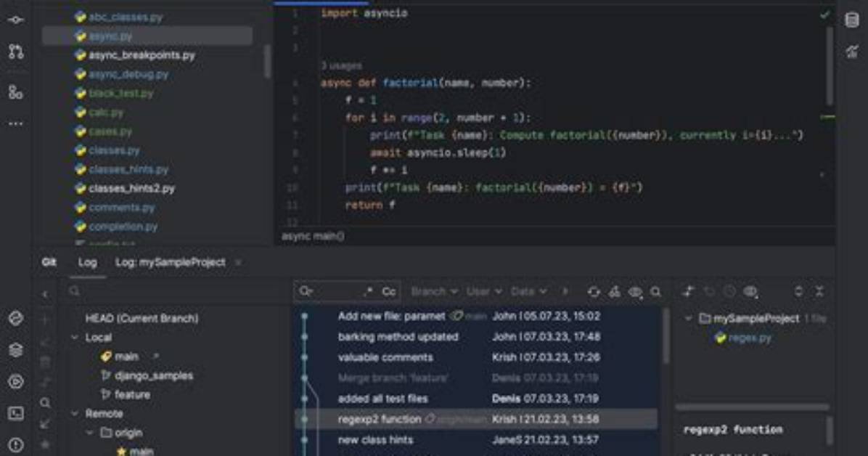Click the magnifier icon in branches toolbar
Viewport: 868px width, 456px height.
46,403
